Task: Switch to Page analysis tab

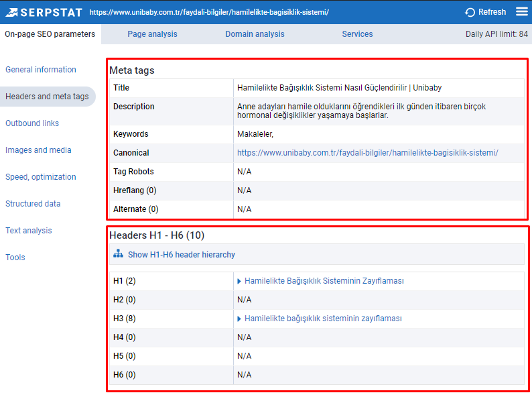Action: [152, 34]
